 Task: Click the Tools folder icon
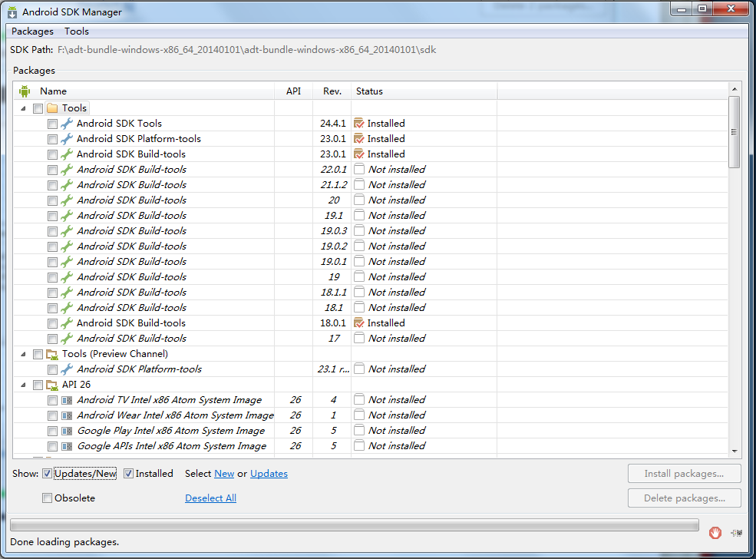tap(52, 108)
